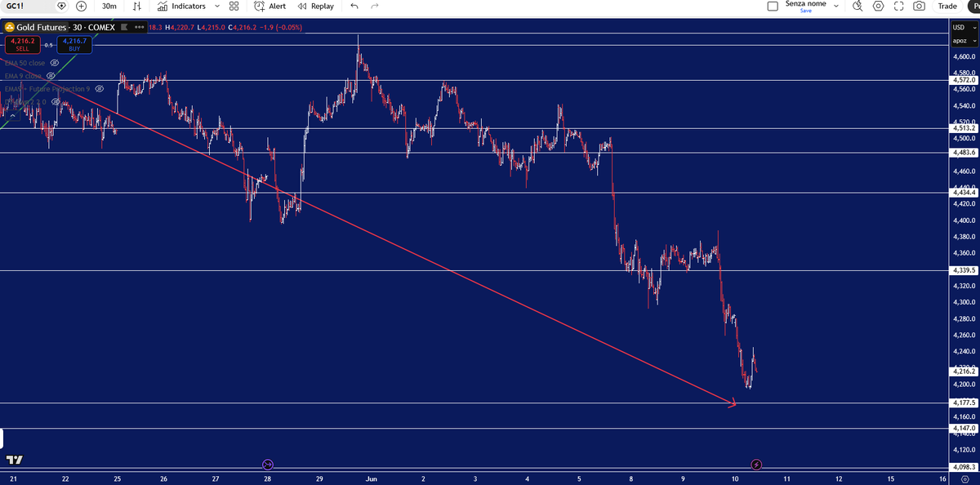This screenshot has width=980, height=485.
Task: Open chart settings hexagon icon
Action: [x=878, y=6]
